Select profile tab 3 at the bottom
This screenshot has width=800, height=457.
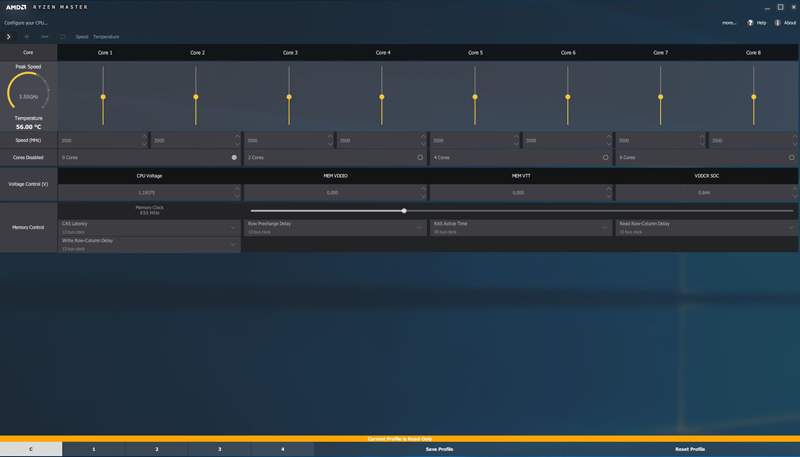pos(220,449)
